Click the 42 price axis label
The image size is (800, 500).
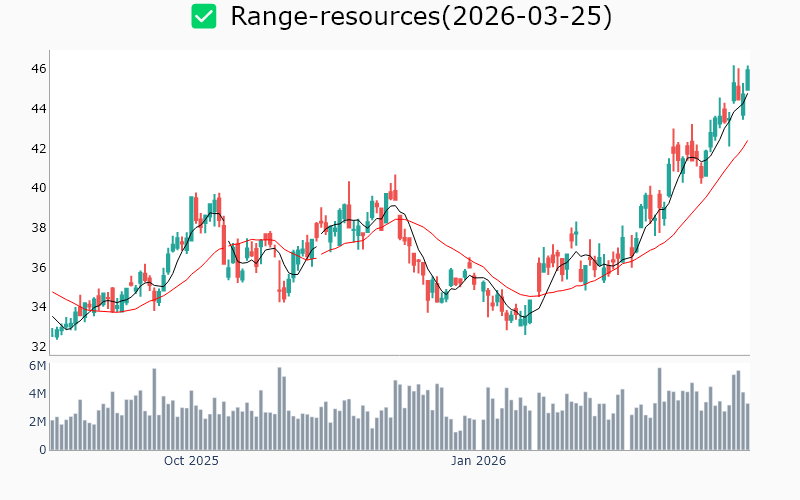(x=38, y=148)
